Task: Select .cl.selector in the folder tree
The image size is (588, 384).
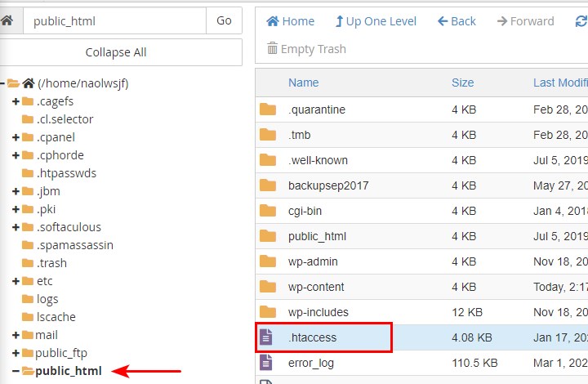Action: coord(65,119)
